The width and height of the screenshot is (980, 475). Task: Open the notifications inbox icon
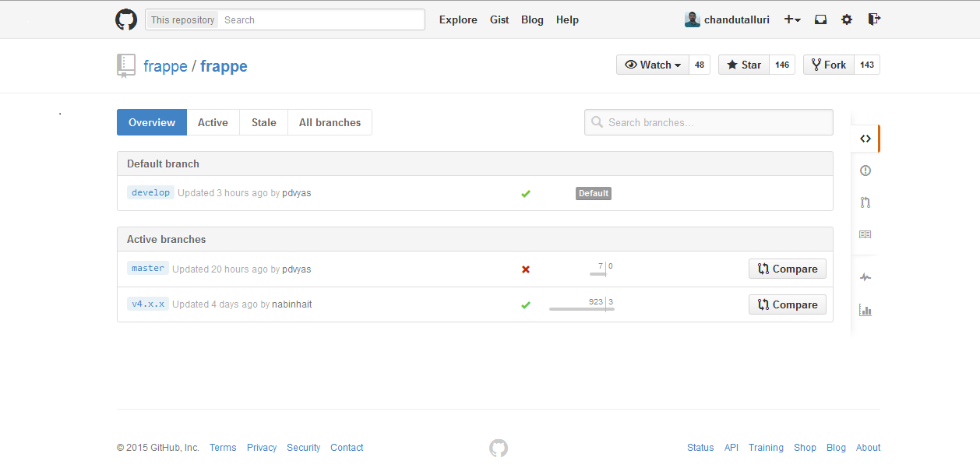coord(820,19)
